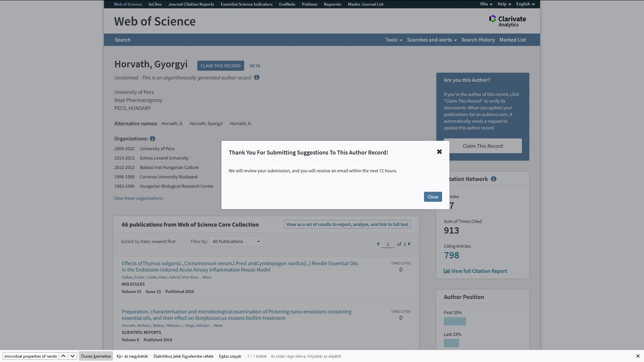Image resolution: width=644 pixels, height=362 pixels.
Task: Click Claim This Record in sidebar panel
Action: coord(483,146)
